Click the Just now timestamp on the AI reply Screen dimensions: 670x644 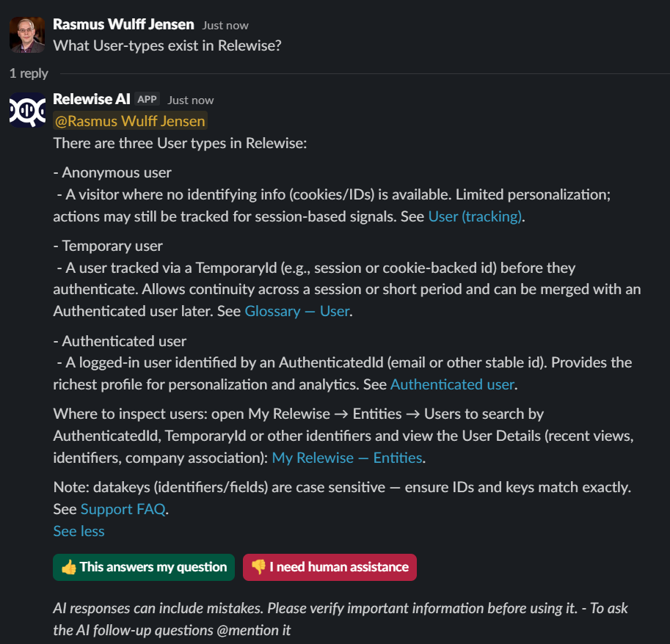(189, 99)
